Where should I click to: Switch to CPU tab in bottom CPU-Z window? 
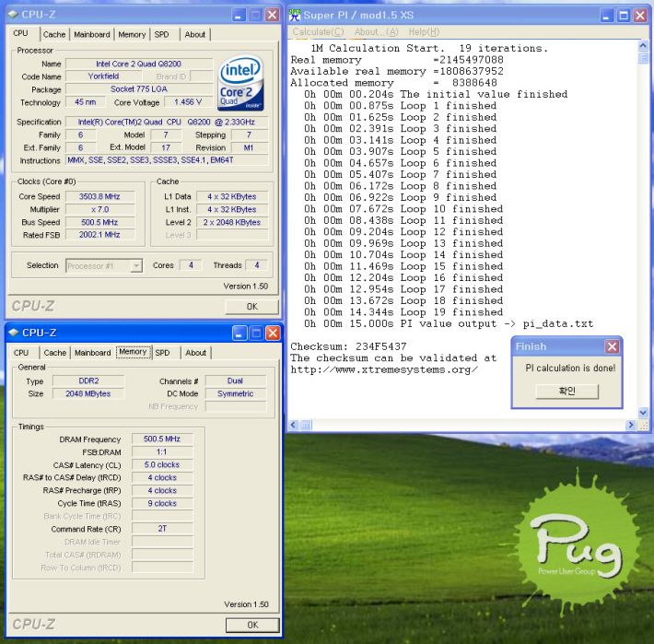point(21,353)
